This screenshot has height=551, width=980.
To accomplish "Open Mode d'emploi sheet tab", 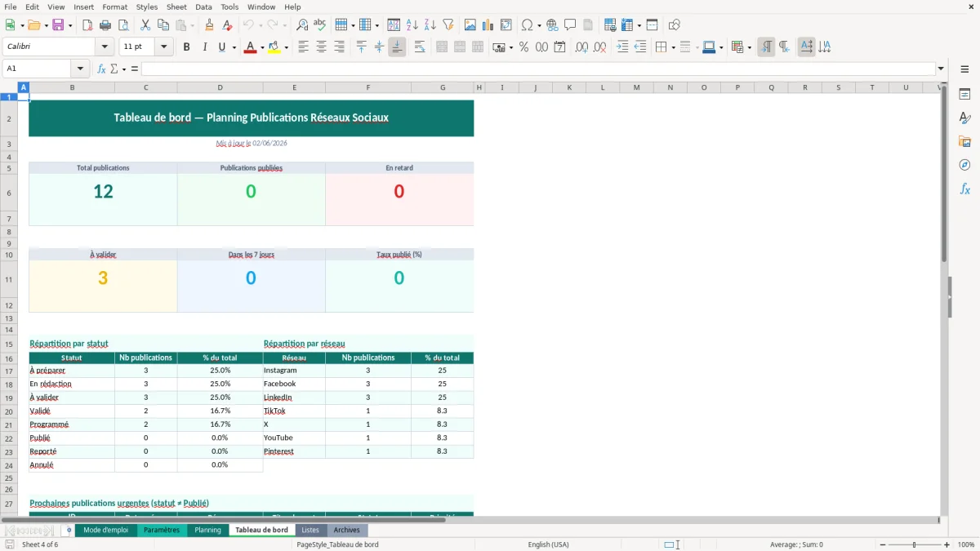I will tap(106, 530).
